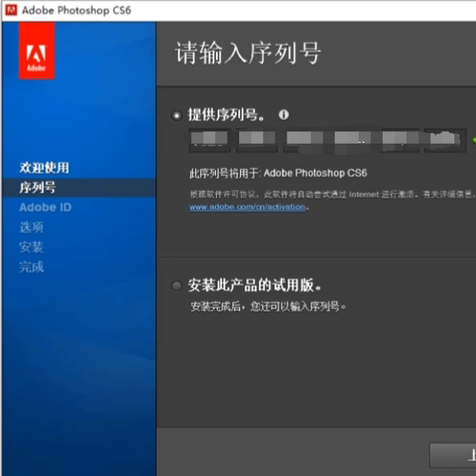Click the text 此序列号将用于: Adobe Photoshop CS6

tap(278, 173)
